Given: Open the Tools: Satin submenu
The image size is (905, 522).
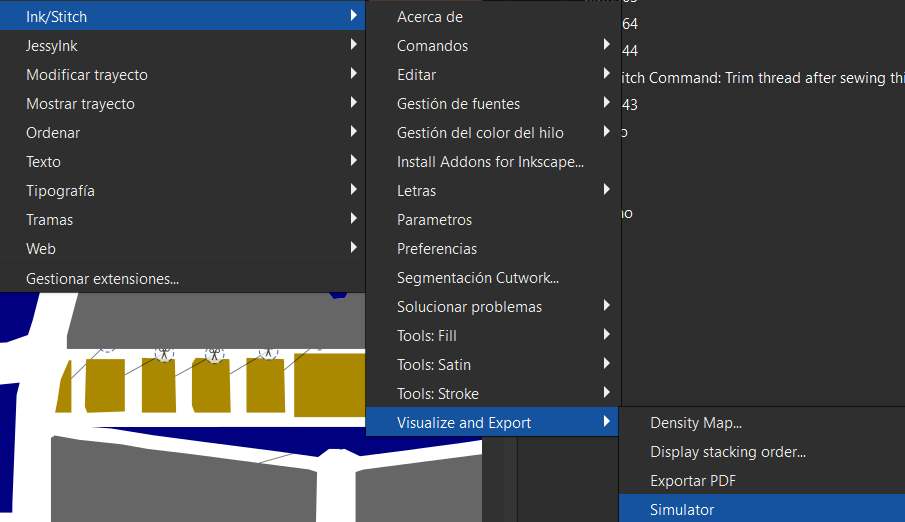Looking at the screenshot, I should [492, 364].
